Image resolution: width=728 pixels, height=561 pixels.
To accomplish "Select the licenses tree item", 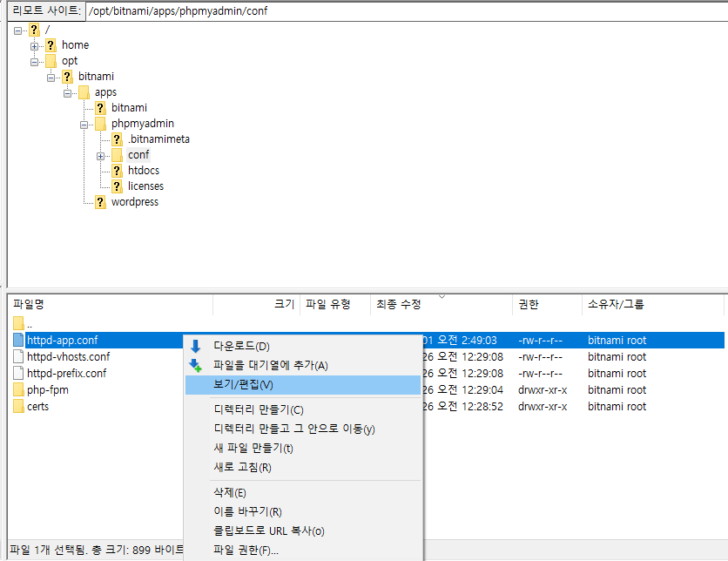I will click(145, 186).
